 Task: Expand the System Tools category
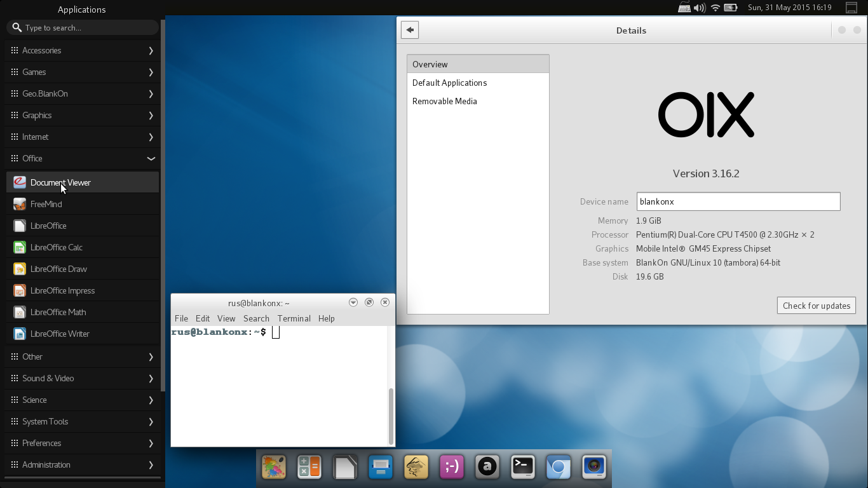coord(83,421)
